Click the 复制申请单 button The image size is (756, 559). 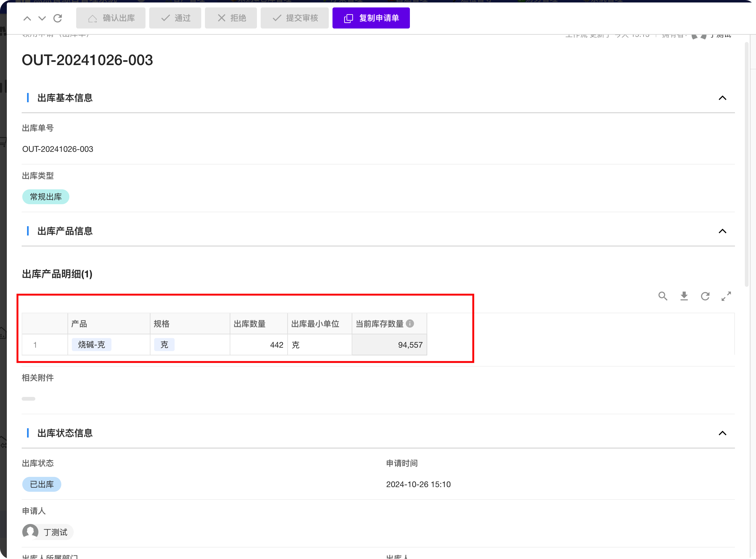coord(371,18)
